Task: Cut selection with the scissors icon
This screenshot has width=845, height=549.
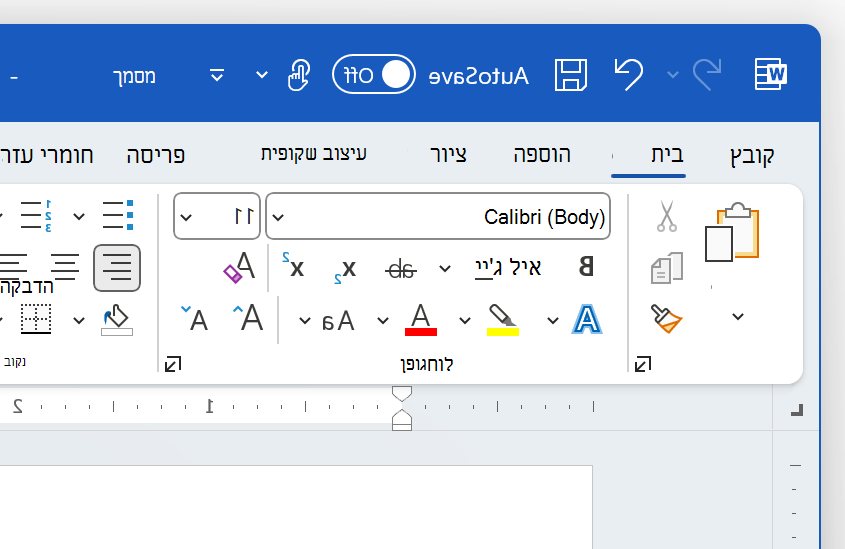Action: click(667, 216)
